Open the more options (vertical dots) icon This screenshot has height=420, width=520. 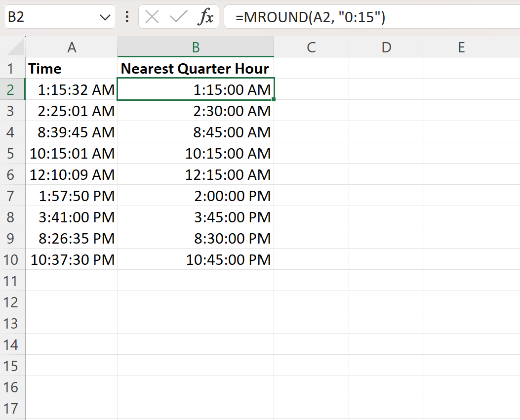coord(126,16)
